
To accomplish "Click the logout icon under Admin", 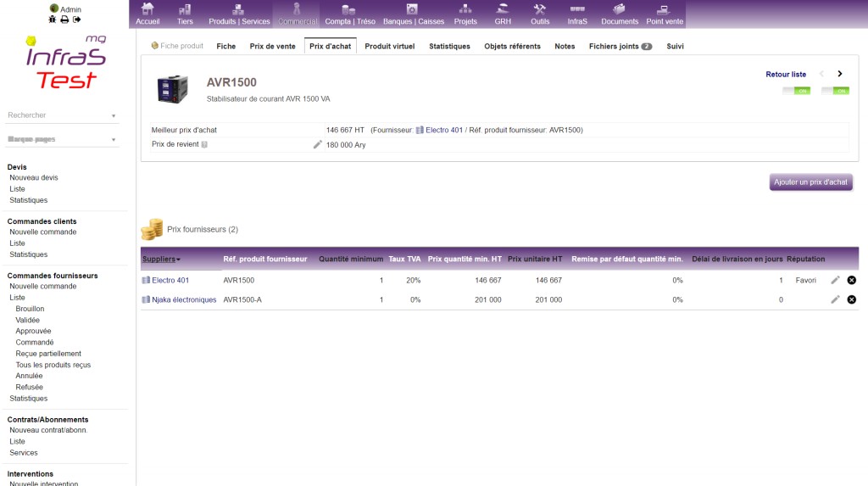I will [x=77, y=20].
